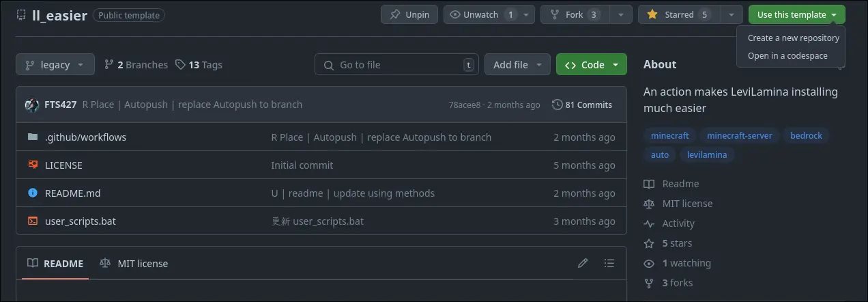Click the Activity pulse icon
This screenshot has width=868, height=302.
pos(649,223)
